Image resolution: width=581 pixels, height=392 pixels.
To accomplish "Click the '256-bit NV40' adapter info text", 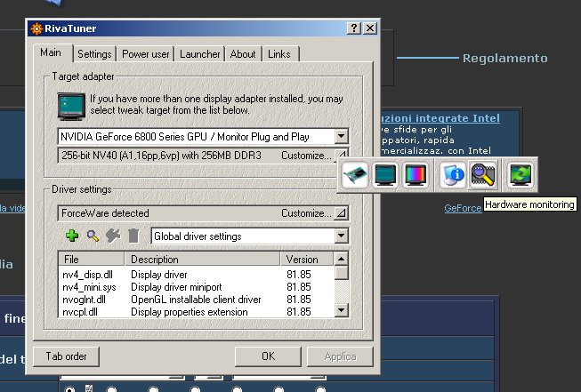I will pyautogui.click(x=161, y=155).
